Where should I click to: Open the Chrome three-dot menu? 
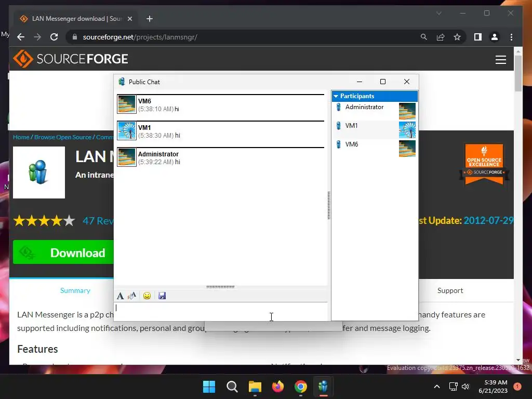(511, 37)
